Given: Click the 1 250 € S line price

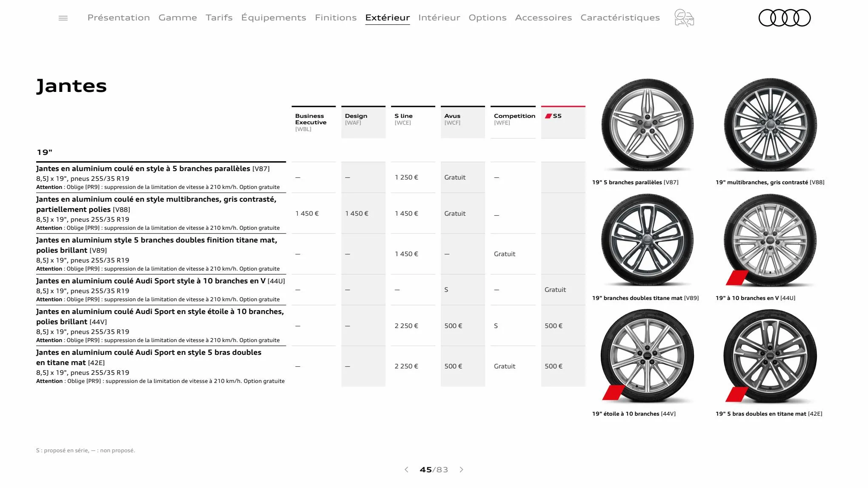Looking at the screenshot, I should click(406, 177).
